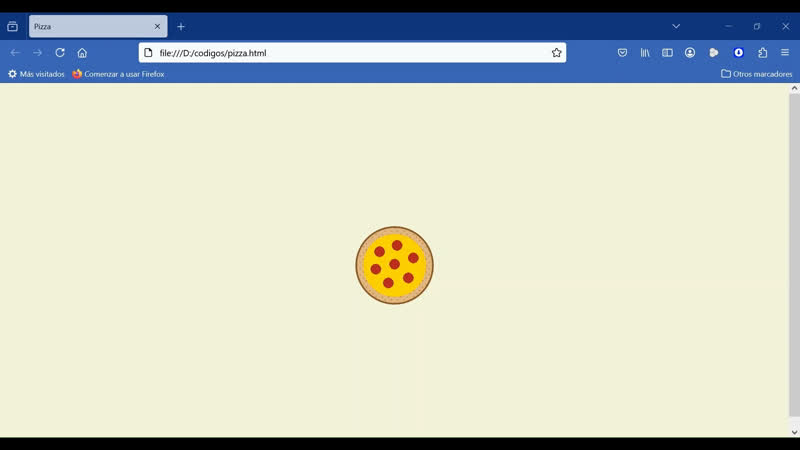The height and width of the screenshot is (450, 800).
Task: Close the Pizza tab
Action: (157, 27)
